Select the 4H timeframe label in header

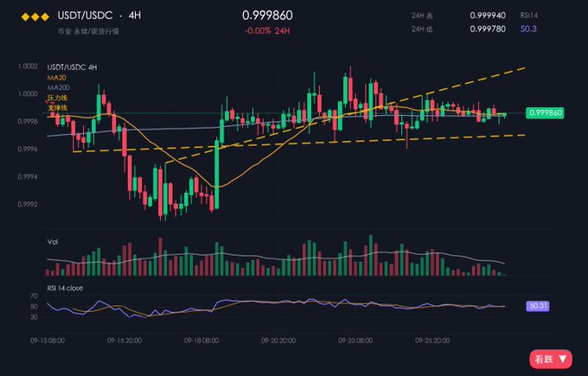[x=135, y=16]
